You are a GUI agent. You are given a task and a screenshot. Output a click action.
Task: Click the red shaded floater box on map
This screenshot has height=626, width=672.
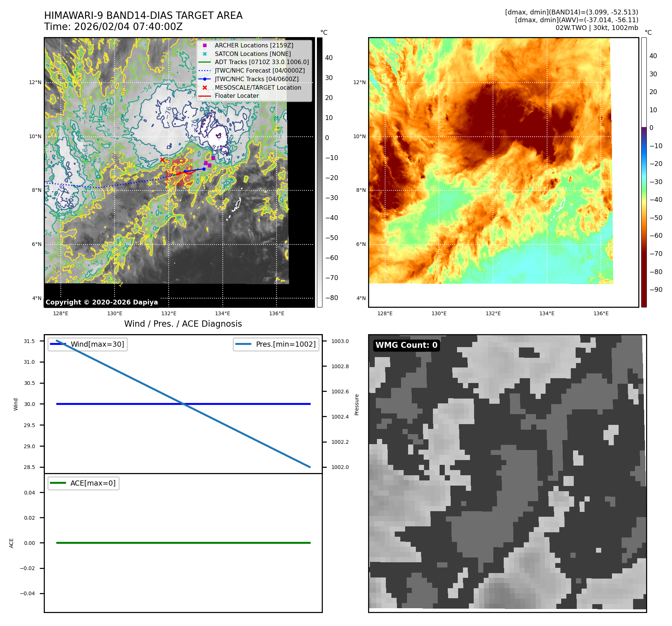179,173
